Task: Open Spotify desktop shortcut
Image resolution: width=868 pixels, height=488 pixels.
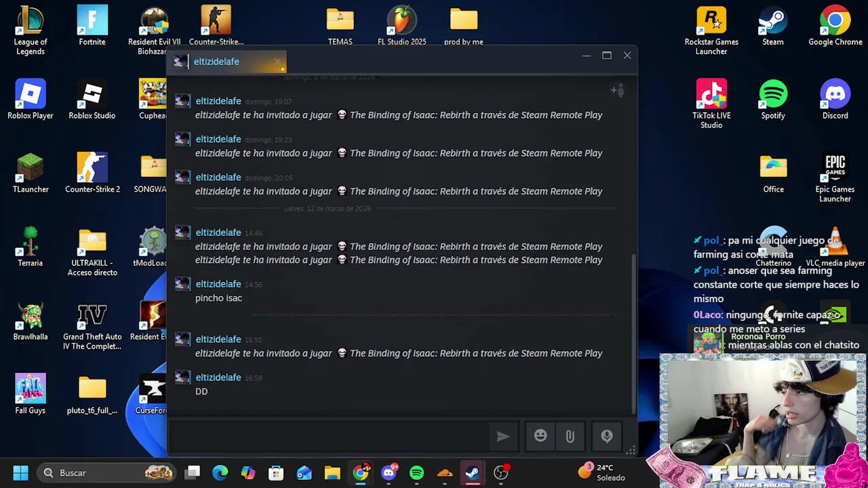Action: click(x=773, y=100)
